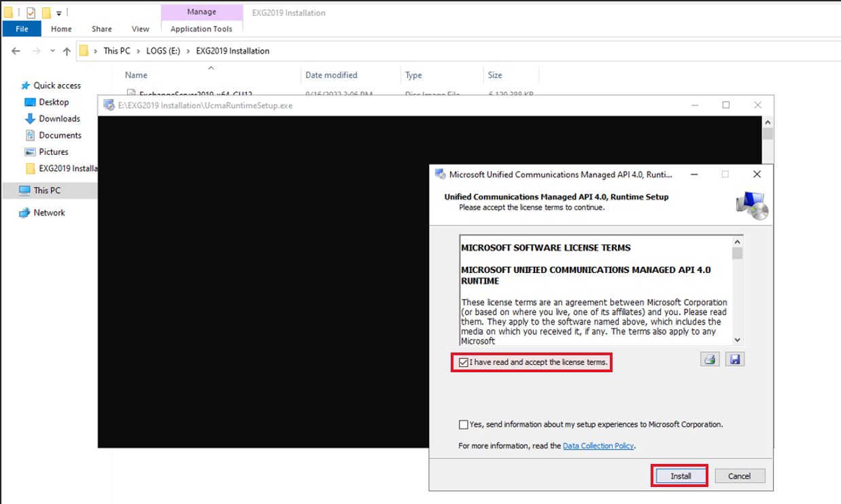Image resolution: width=841 pixels, height=504 pixels.
Task: Click the up one level arrow
Action: tap(66, 51)
